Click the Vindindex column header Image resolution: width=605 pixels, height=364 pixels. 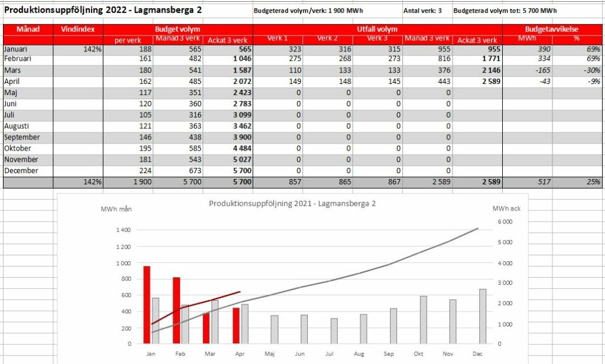(x=78, y=29)
